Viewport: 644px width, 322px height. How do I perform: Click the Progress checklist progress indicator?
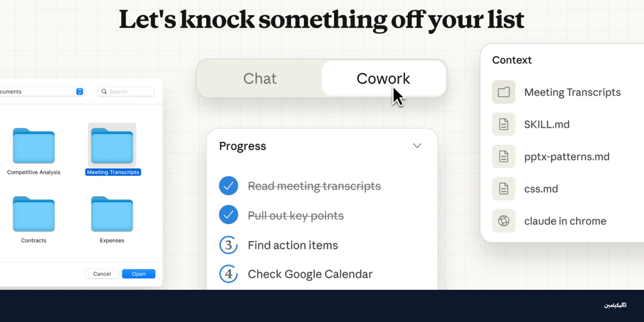(x=243, y=146)
